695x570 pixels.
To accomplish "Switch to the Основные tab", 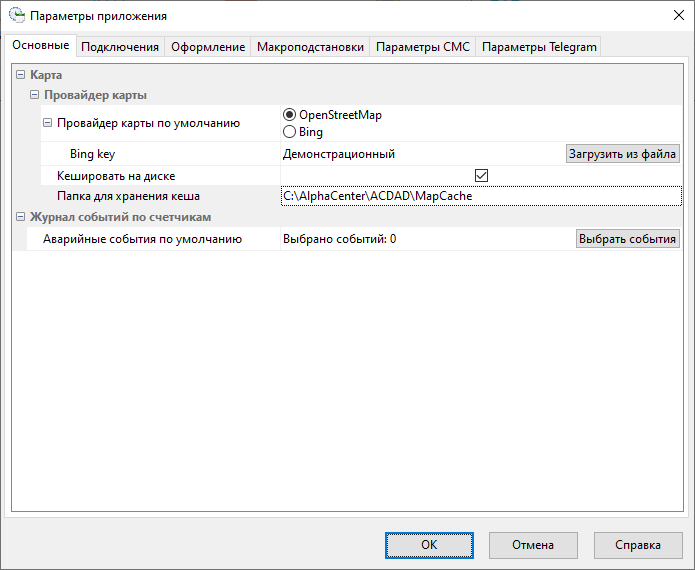I will tap(40, 45).
